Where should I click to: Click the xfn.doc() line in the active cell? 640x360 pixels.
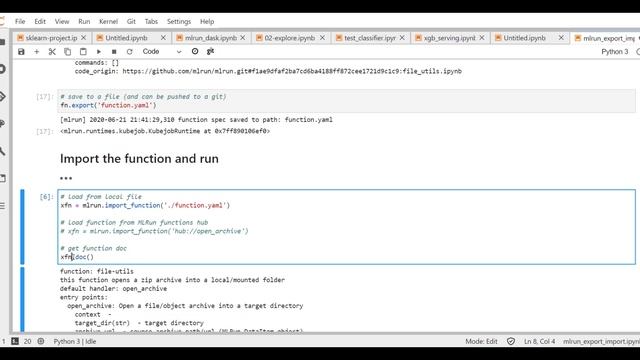tap(77, 257)
